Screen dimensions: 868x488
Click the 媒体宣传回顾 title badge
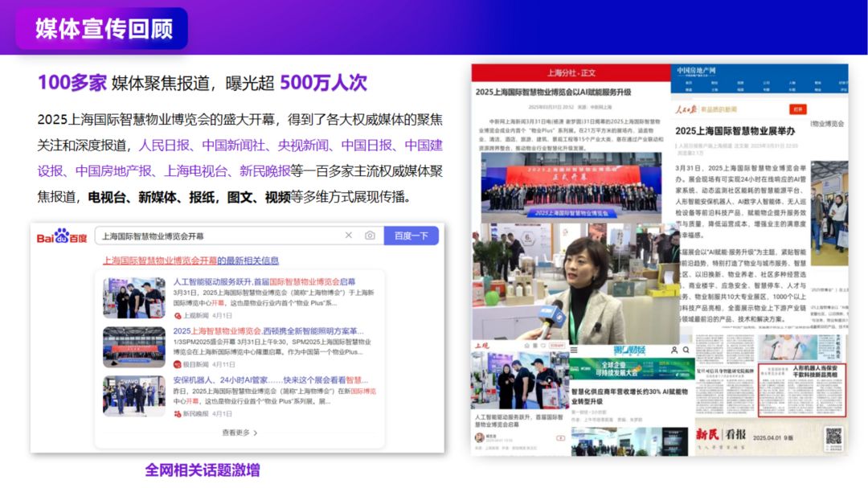point(102,28)
